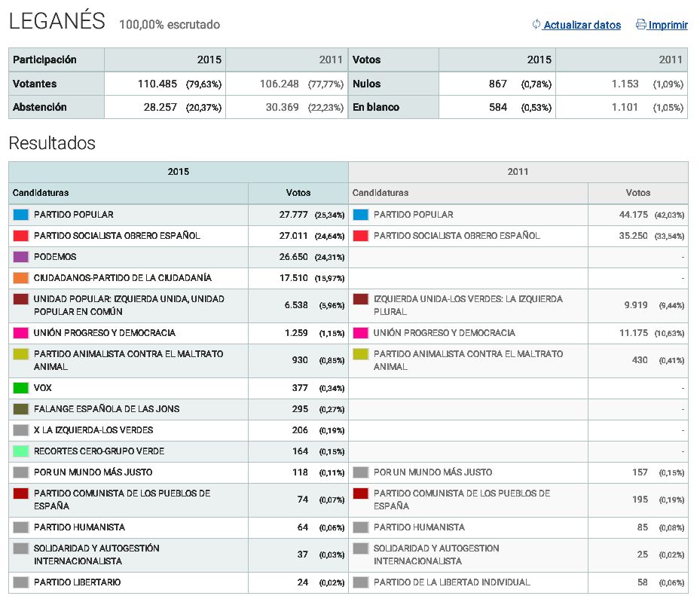700x605 pixels.
Task: Click the 6.538 Unidad Popular votes
Action: tap(296, 305)
